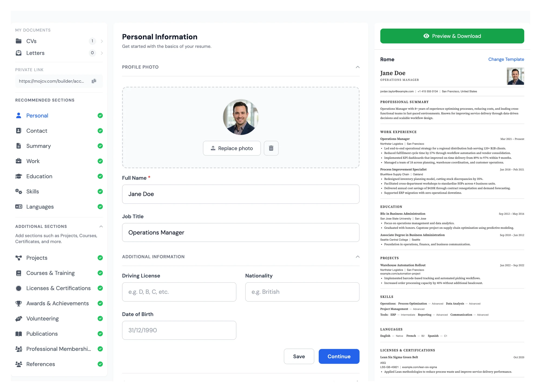Click the Full Name input field
The image size is (541, 392).
pos(241,194)
